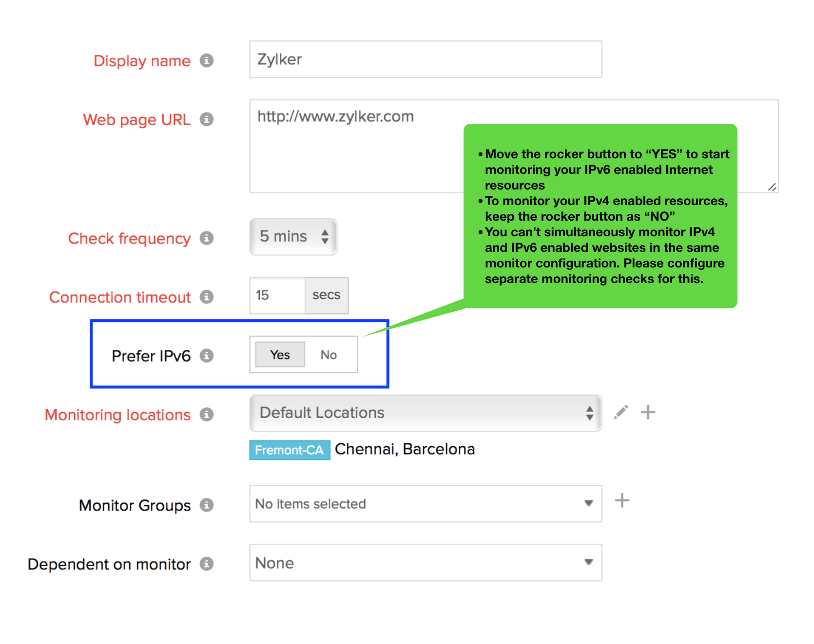814x644 pixels.
Task: Click Connection timeout field showing 15
Action: point(277,296)
